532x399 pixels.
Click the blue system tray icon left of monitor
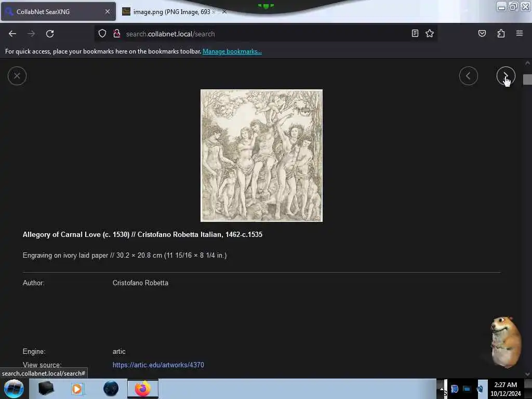click(454, 389)
